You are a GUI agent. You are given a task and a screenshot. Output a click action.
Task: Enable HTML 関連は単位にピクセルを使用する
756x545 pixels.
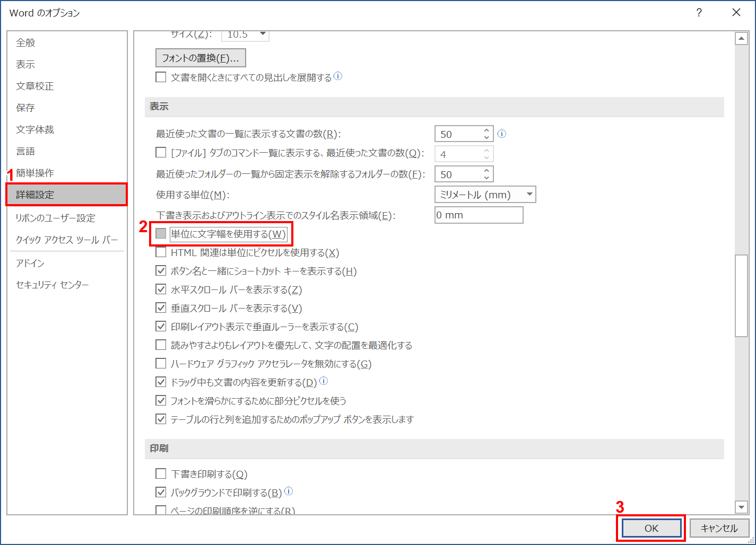(x=161, y=252)
